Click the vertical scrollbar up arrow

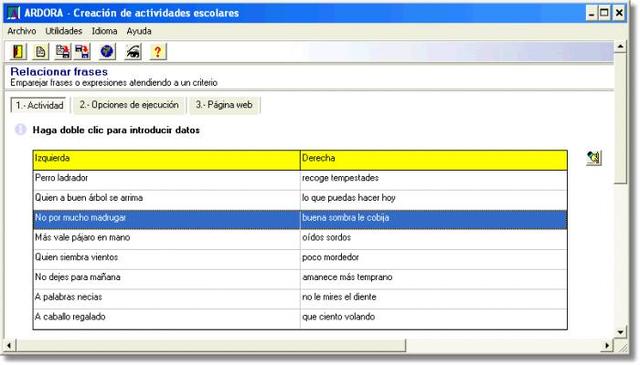coord(620,46)
